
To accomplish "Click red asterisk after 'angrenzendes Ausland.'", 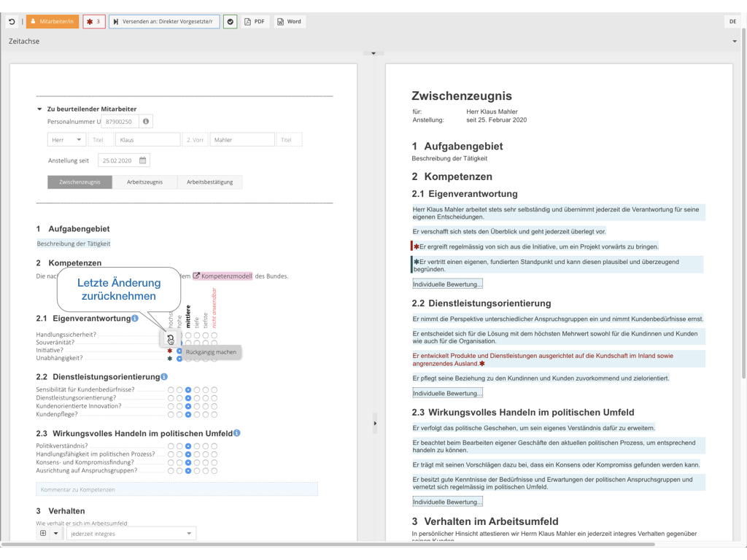I will (x=482, y=364).
